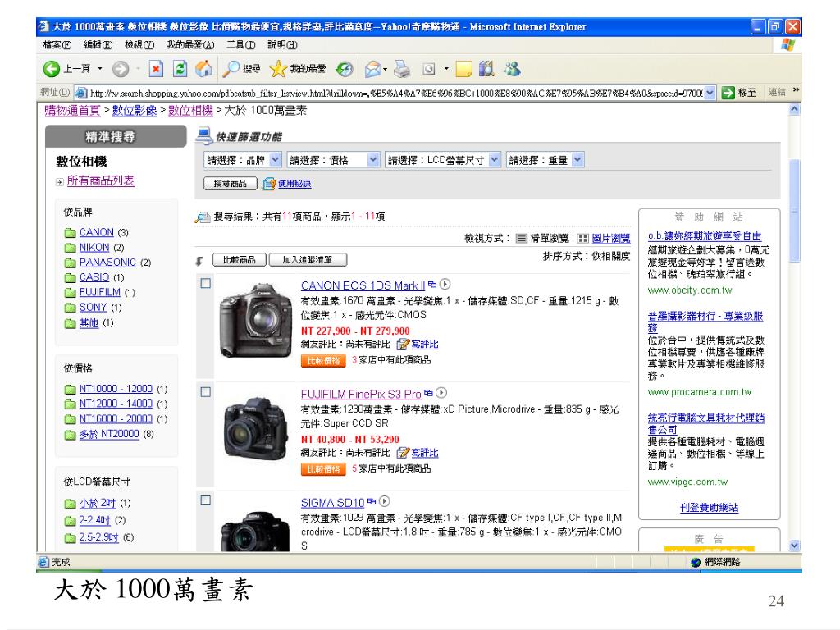Image resolution: width=840 pixels, height=630 pixels.
Task: Click the 搜尋商品 button
Action: click(231, 184)
